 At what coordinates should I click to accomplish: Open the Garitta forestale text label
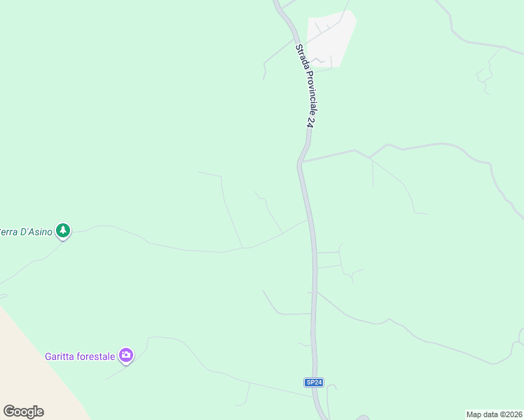click(80, 356)
